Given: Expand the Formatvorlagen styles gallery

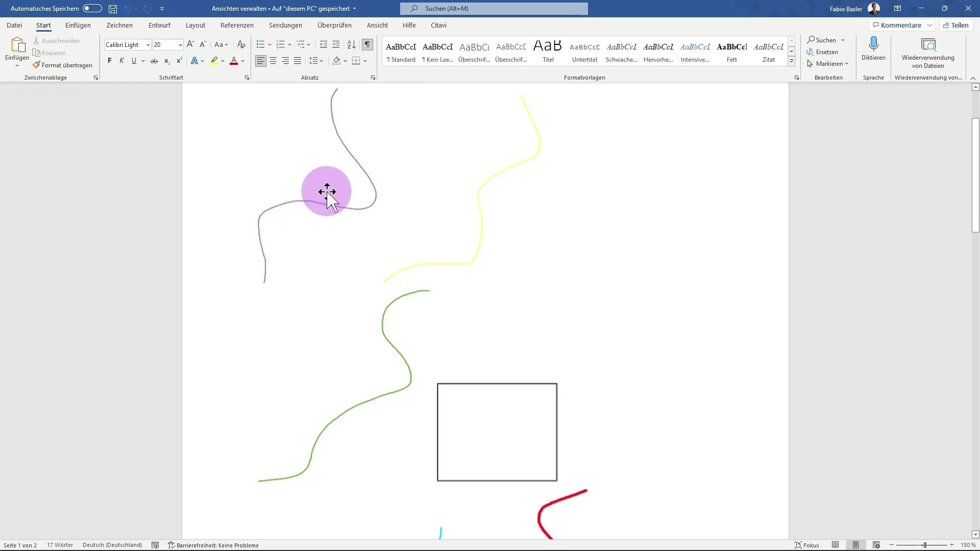Looking at the screenshot, I should pos(791,61).
